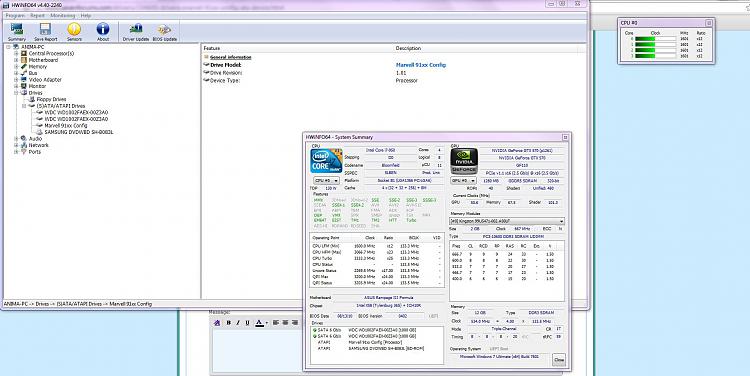Click the Video Adapter node icon
The width and height of the screenshot is (750, 376).
coord(24,80)
